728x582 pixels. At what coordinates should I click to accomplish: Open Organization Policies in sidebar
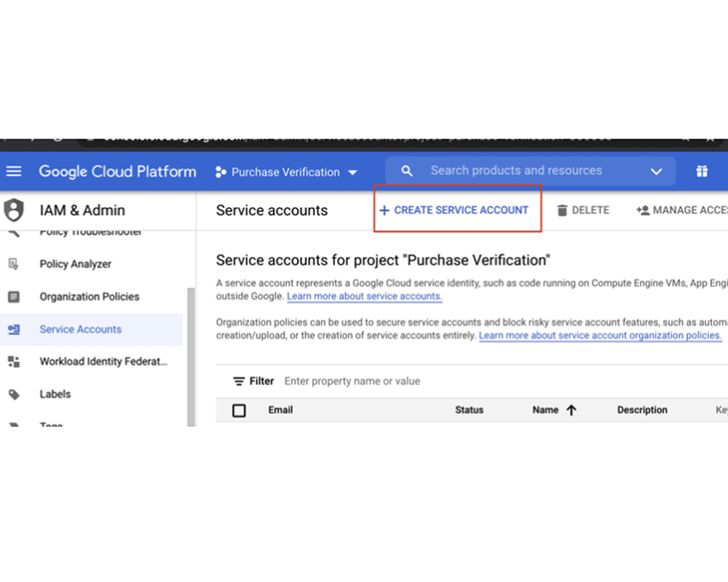89,297
